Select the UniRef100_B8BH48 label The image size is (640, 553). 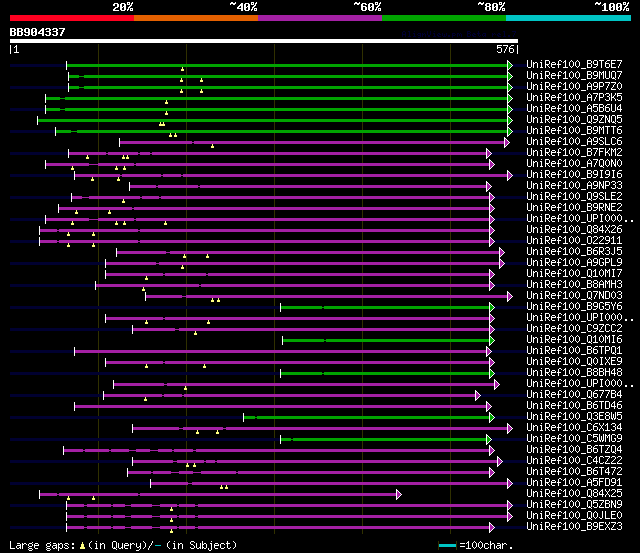(x=574, y=373)
